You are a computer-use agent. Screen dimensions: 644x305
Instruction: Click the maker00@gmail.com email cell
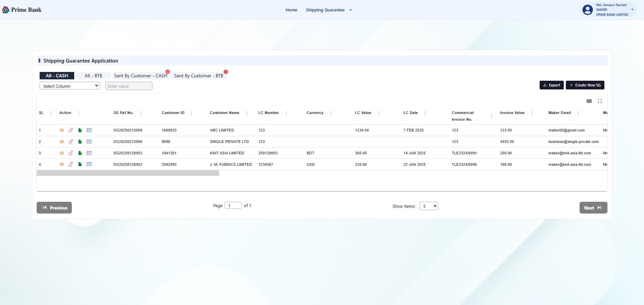click(566, 130)
